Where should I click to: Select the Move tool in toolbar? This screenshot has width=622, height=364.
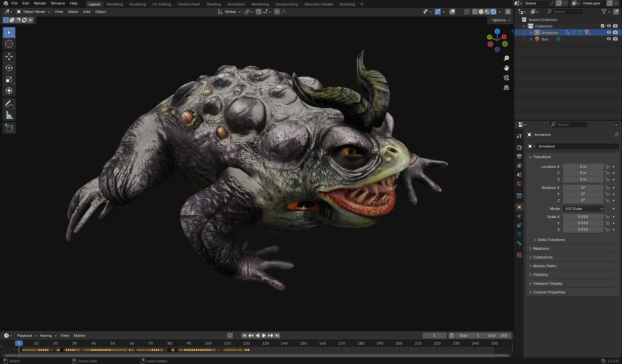(x=9, y=56)
